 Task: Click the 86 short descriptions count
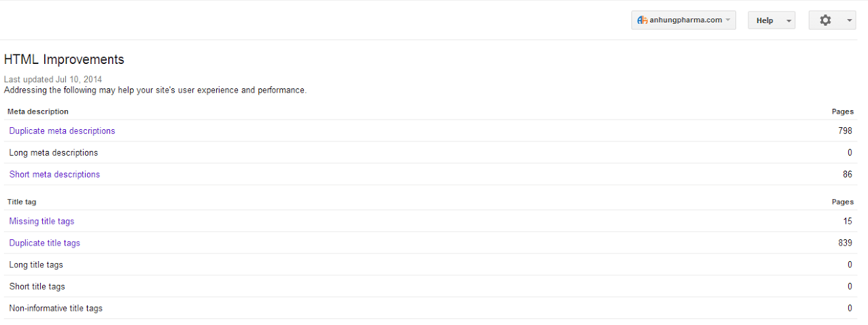(848, 175)
